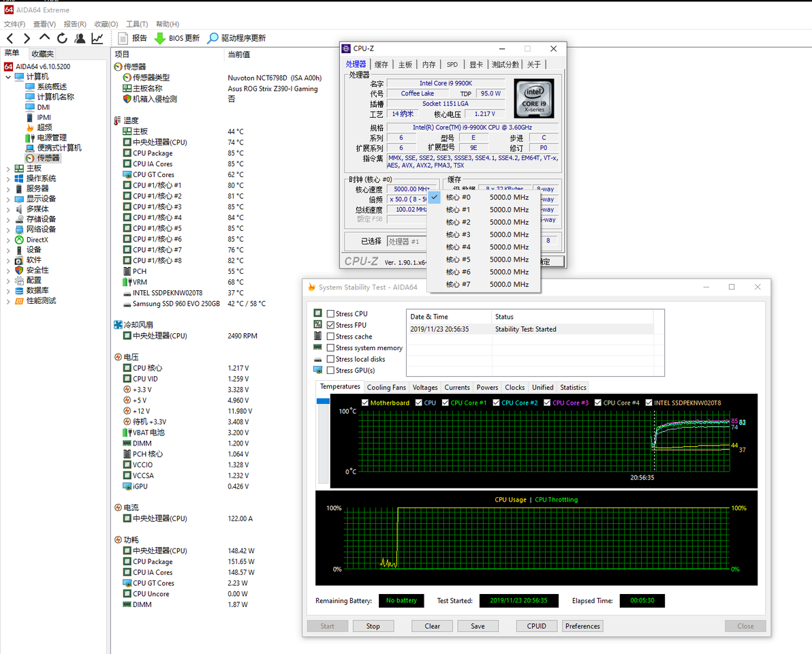Click the CPUID button

coord(537,626)
